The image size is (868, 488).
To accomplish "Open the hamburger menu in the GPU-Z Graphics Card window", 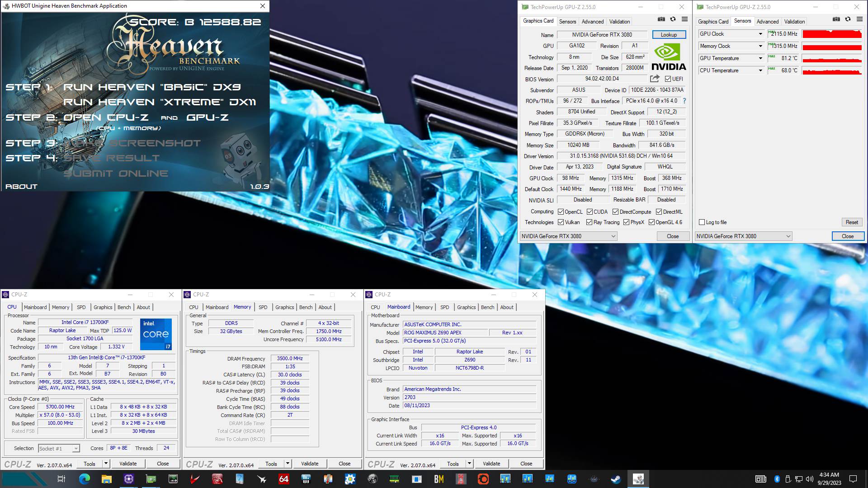I will pos(684,19).
